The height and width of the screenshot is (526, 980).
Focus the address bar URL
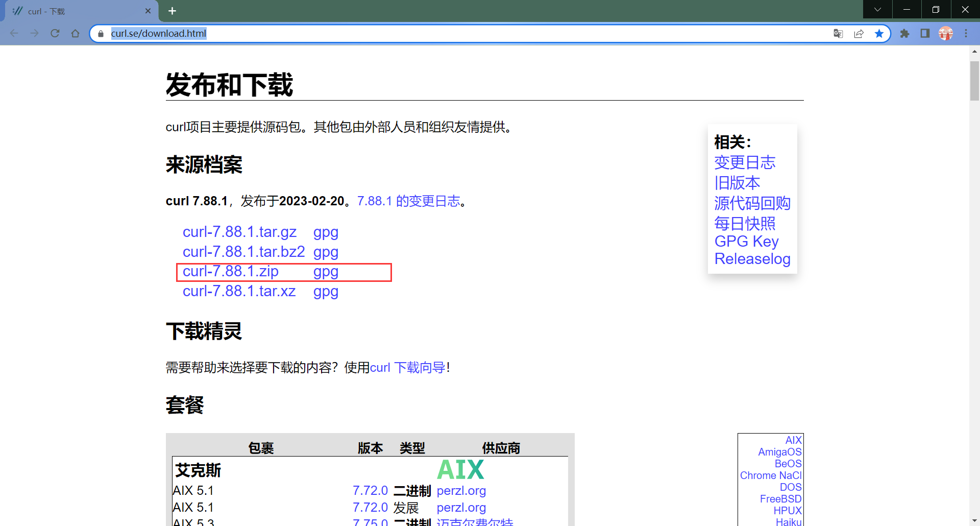(x=159, y=34)
